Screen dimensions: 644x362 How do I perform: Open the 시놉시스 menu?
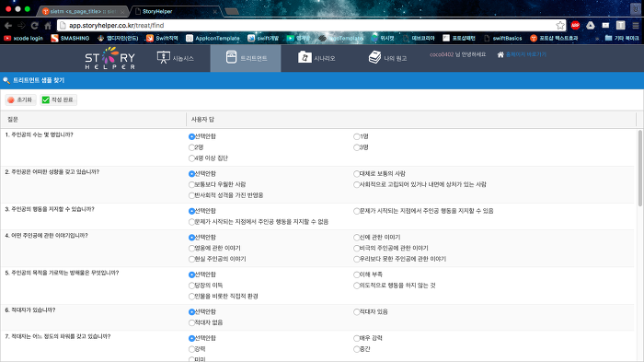[x=176, y=58]
